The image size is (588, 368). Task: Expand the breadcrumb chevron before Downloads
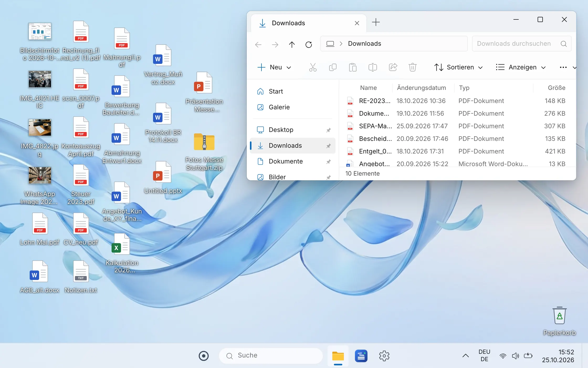341,44
